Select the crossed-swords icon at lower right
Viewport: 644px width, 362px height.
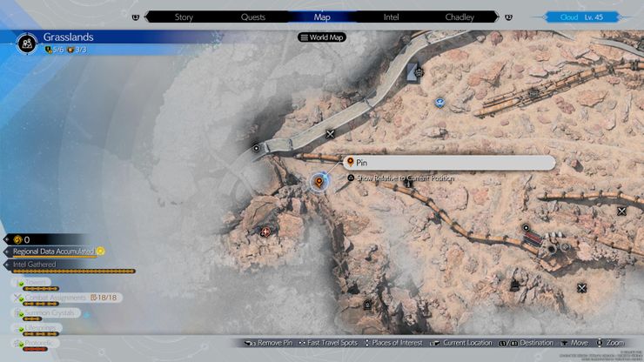[581, 288]
